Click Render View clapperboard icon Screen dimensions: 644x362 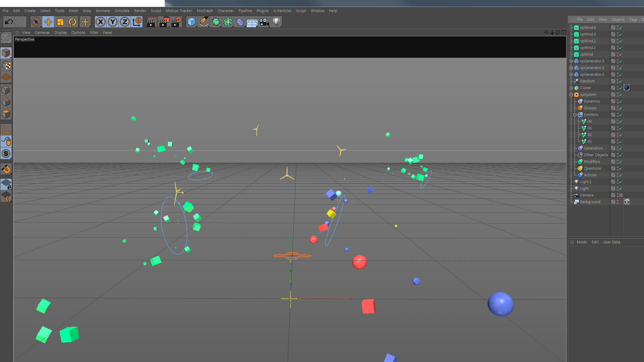(x=152, y=22)
